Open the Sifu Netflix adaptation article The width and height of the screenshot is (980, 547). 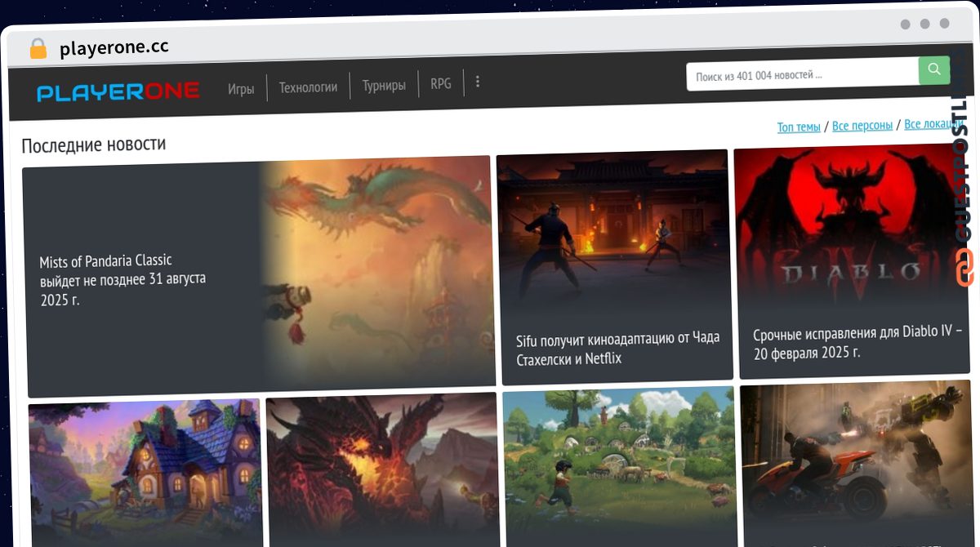[618, 348]
